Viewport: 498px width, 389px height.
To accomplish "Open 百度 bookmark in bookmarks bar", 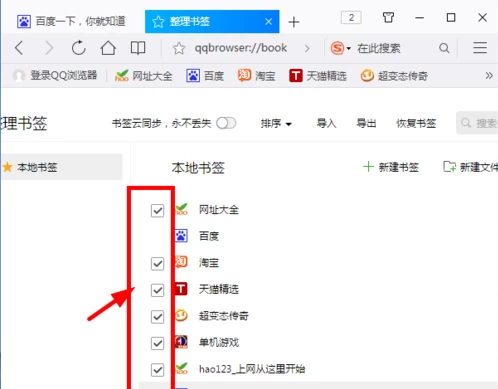I will tap(205, 76).
